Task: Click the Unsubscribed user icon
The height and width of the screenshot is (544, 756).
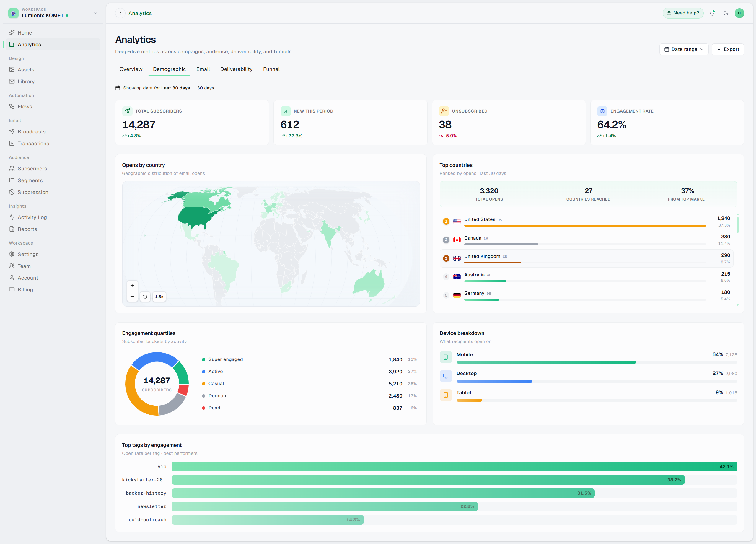Action: coord(444,111)
